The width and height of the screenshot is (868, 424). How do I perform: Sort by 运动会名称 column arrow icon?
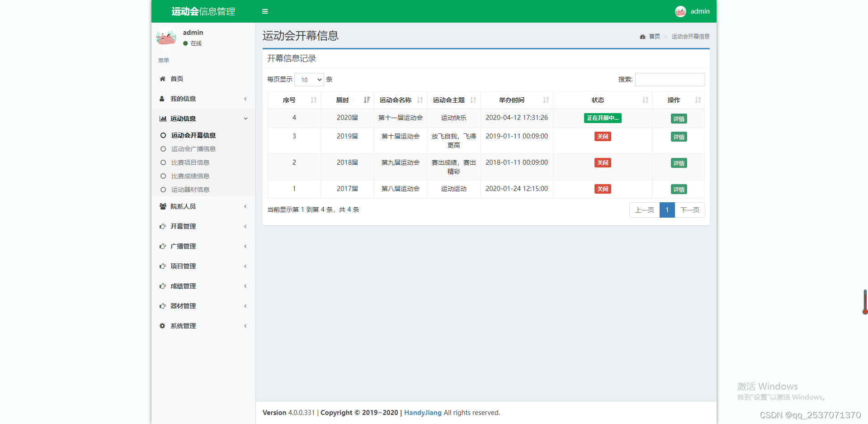420,100
